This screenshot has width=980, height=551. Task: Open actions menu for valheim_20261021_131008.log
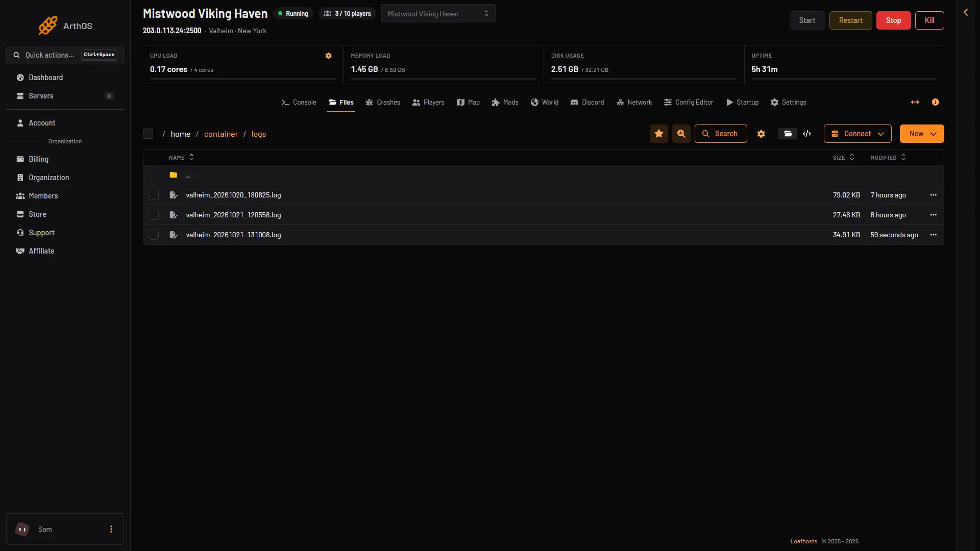pos(934,235)
